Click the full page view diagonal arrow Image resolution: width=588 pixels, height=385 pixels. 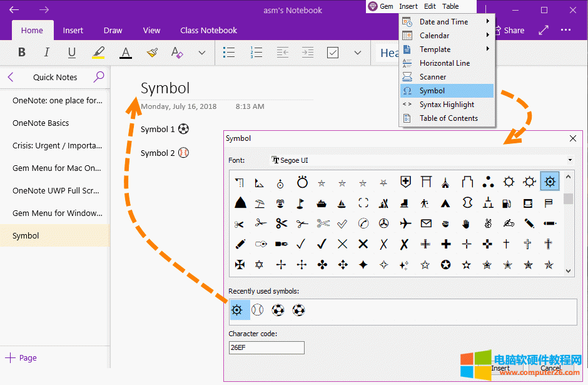click(x=543, y=29)
